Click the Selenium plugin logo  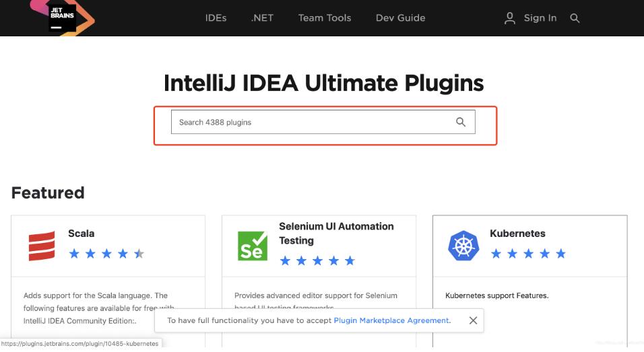pyautogui.click(x=253, y=246)
